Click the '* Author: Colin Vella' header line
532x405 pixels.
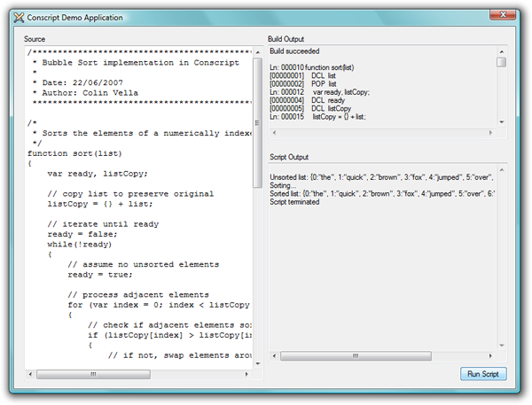[x=85, y=93]
